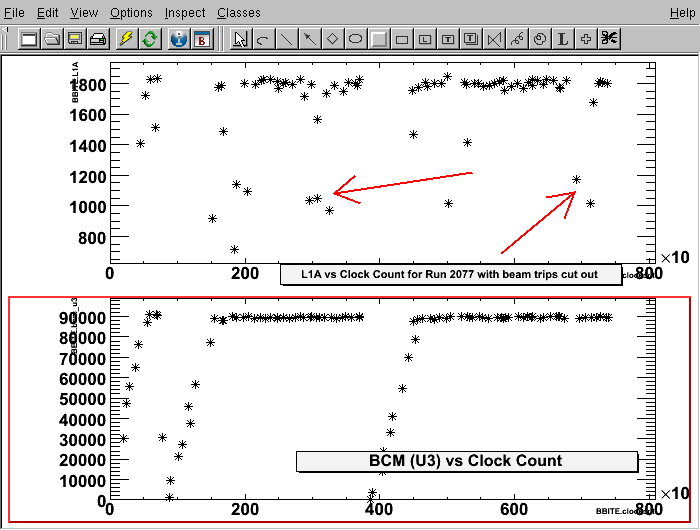Open the View menu
The image size is (700, 530).
coord(84,13)
